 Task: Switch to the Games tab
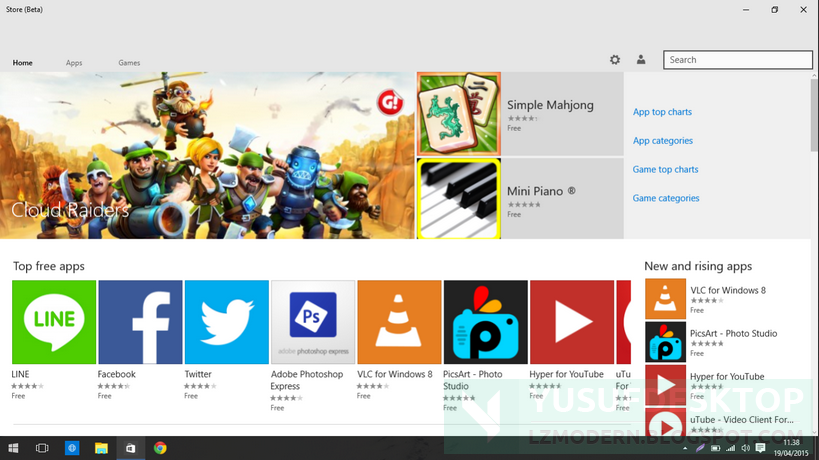(129, 63)
